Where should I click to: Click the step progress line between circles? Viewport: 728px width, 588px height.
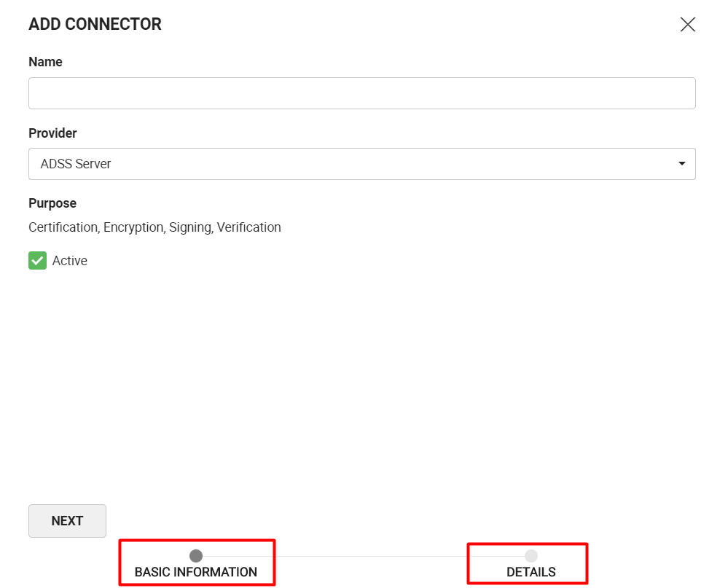click(364, 556)
